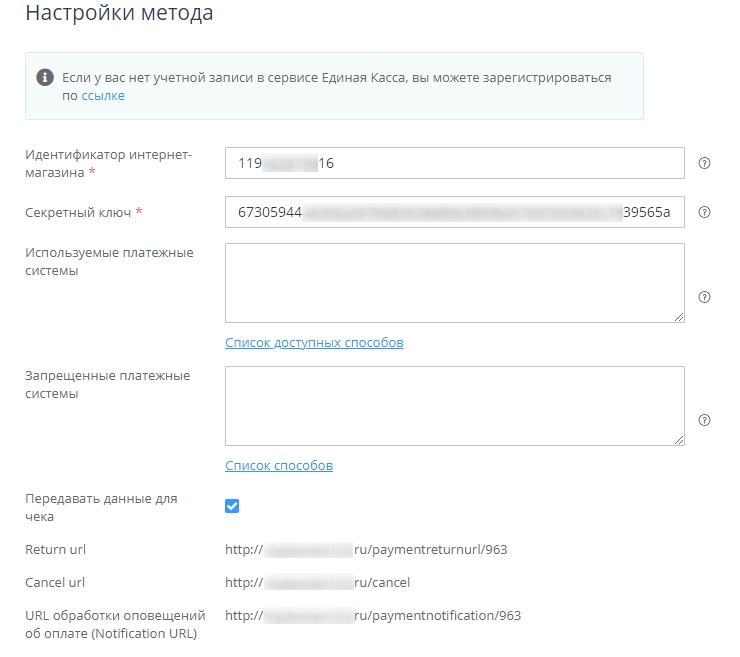Uncheck the 'Передавать данные для чека' checkbox
The height and width of the screenshot is (657, 740).
coord(232,506)
